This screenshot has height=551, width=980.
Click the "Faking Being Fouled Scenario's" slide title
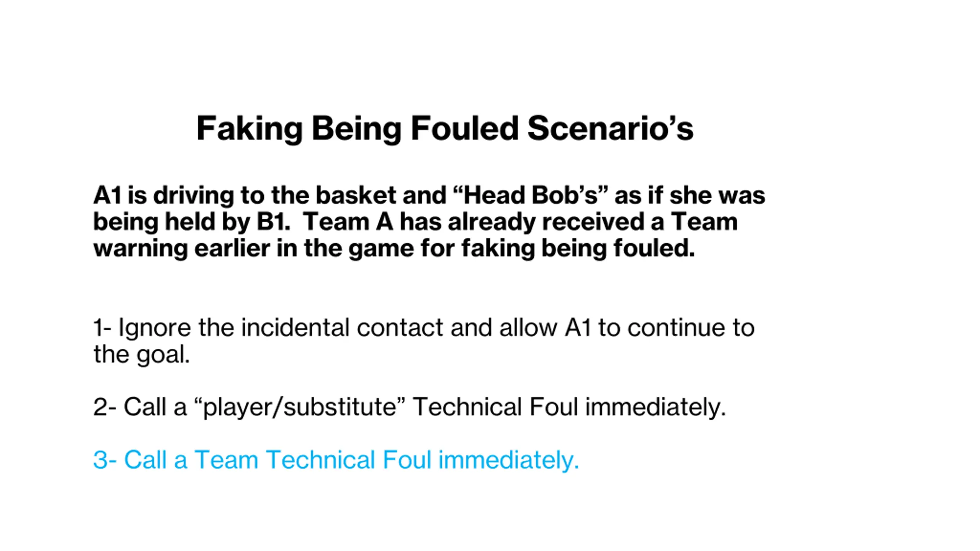pos(445,129)
